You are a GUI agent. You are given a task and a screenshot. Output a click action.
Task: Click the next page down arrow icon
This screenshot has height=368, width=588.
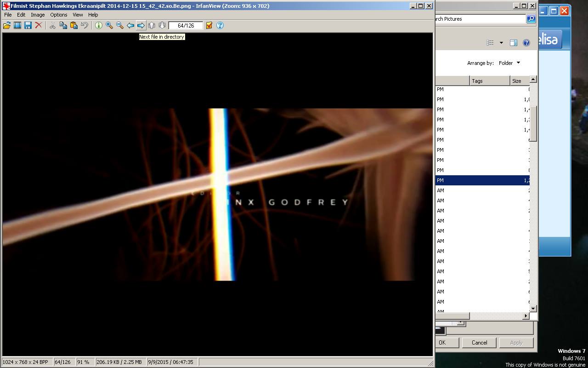162,25
